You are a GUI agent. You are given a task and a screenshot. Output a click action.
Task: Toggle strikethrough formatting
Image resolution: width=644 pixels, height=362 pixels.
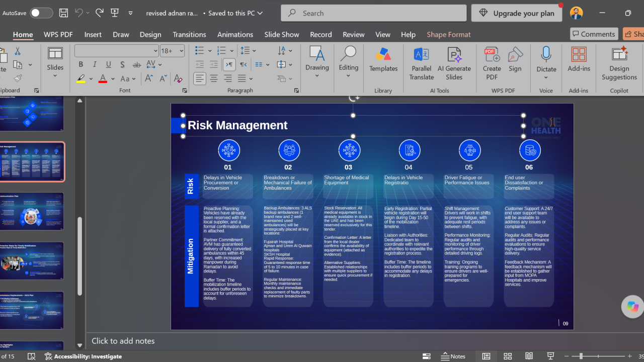point(137,65)
